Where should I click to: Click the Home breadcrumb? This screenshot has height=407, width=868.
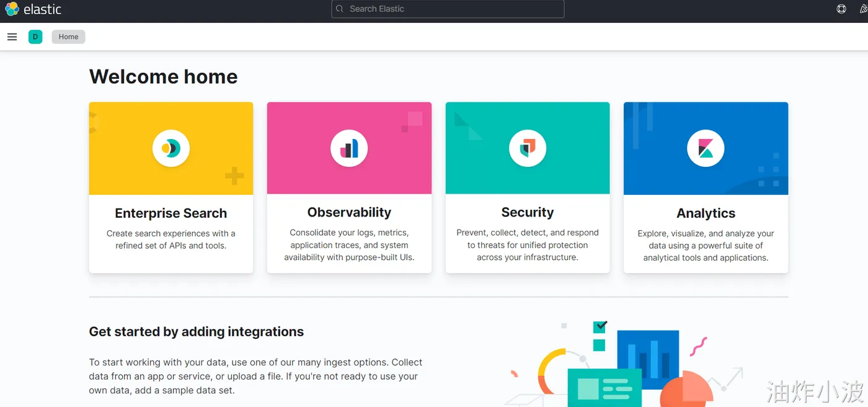(68, 37)
